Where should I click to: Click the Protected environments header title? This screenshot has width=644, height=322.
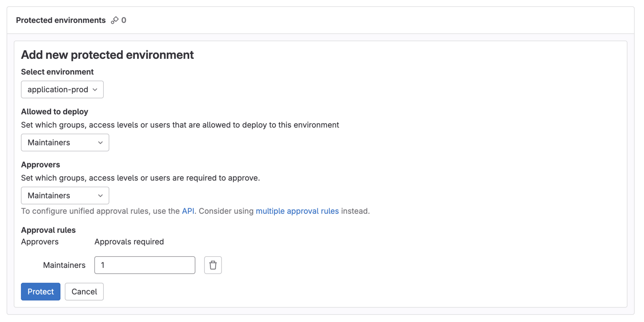point(61,20)
